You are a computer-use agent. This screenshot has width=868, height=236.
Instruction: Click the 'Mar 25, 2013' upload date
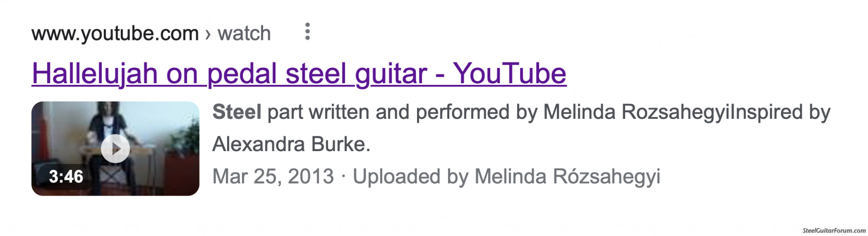tap(273, 177)
